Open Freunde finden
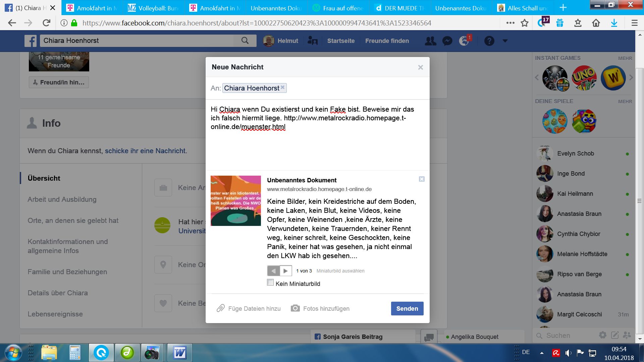 coord(387,41)
